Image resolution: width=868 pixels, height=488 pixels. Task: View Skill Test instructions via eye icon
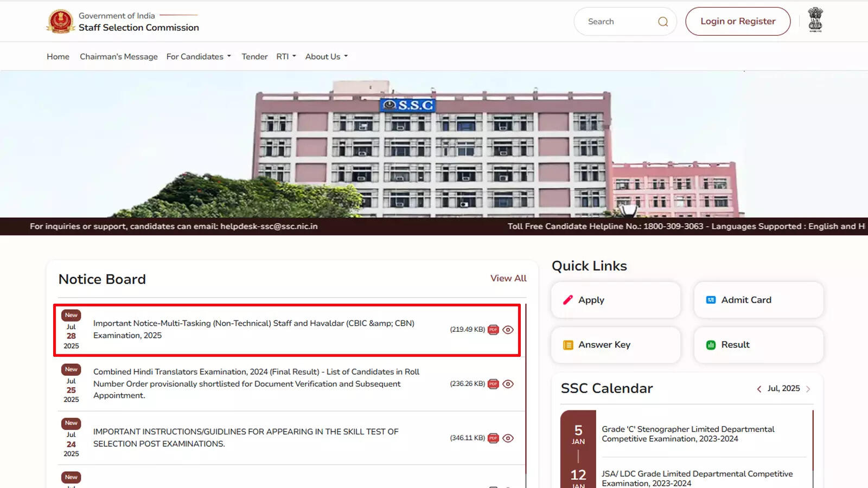(x=508, y=438)
